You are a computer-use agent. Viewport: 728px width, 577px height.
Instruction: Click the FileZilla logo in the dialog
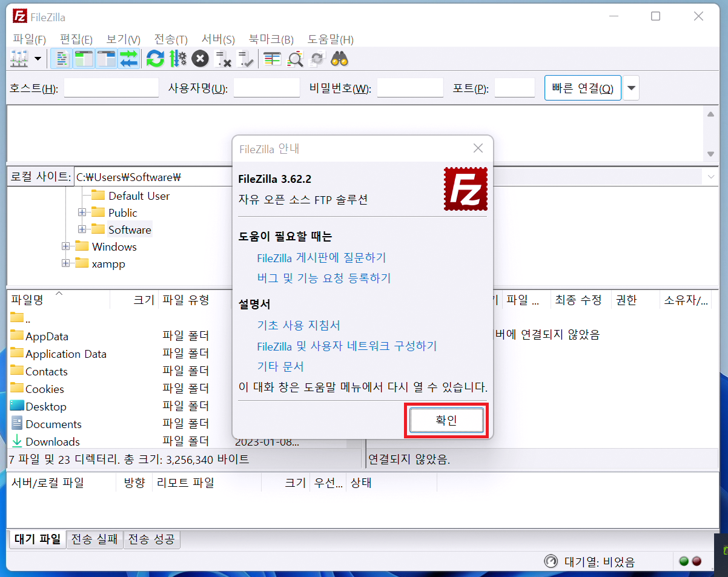[465, 189]
